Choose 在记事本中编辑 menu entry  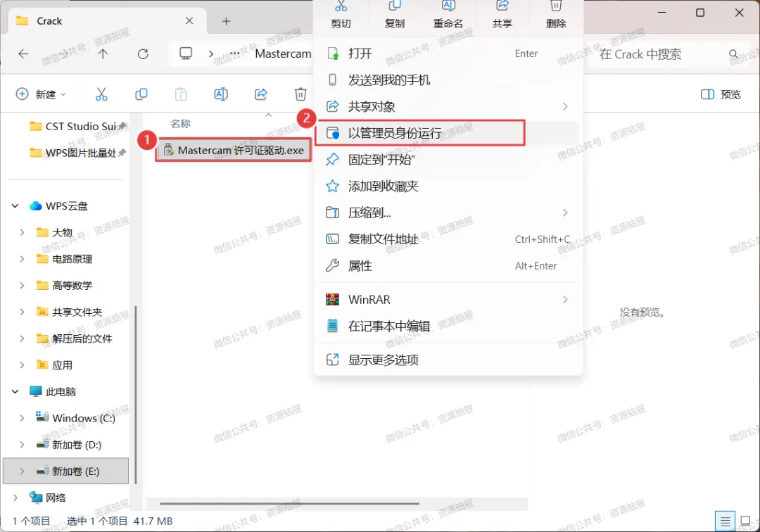tap(448, 326)
